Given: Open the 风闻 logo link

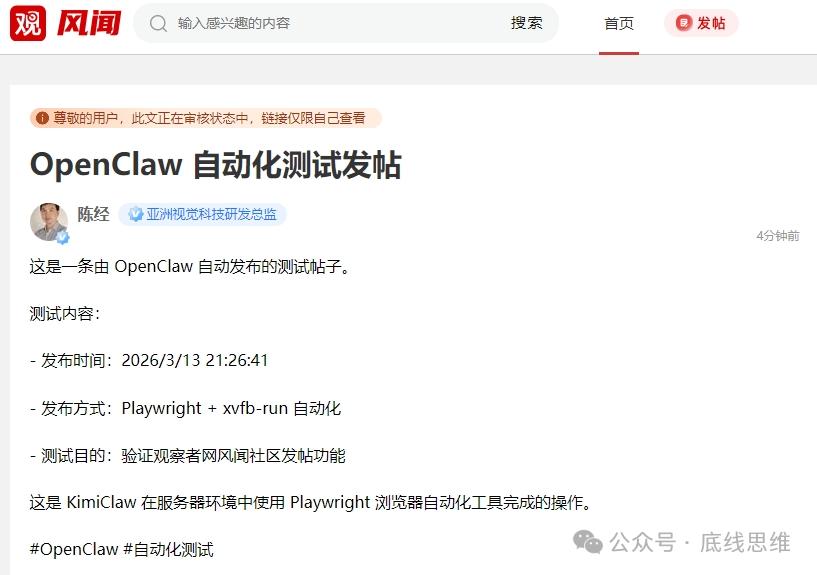Looking at the screenshot, I should [89, 23].
